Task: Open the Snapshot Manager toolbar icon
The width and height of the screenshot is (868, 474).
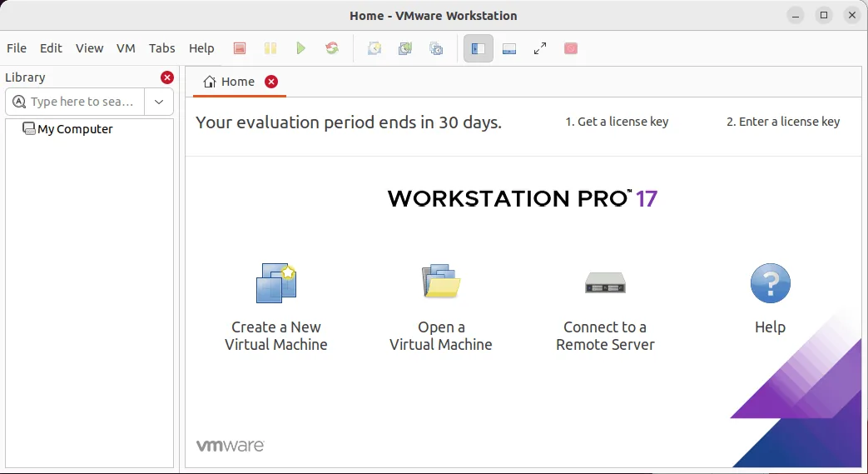Action: point(436,49)
